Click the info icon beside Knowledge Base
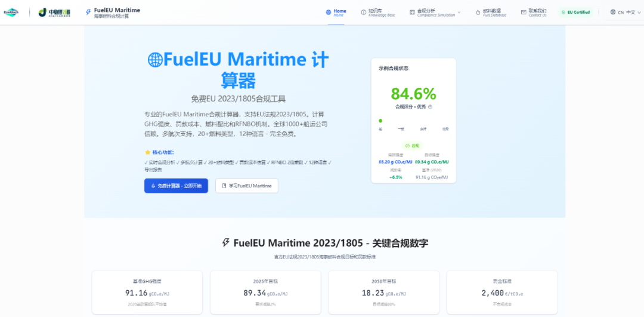The width and height of the screenshot is (644, 317). pos(363,13)
